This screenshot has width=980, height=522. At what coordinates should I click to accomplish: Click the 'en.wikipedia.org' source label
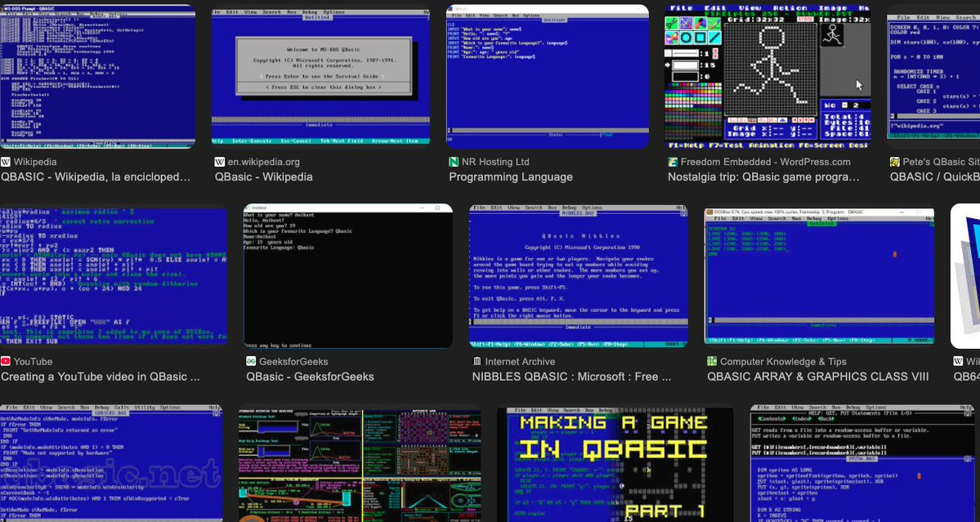point(264,162)
